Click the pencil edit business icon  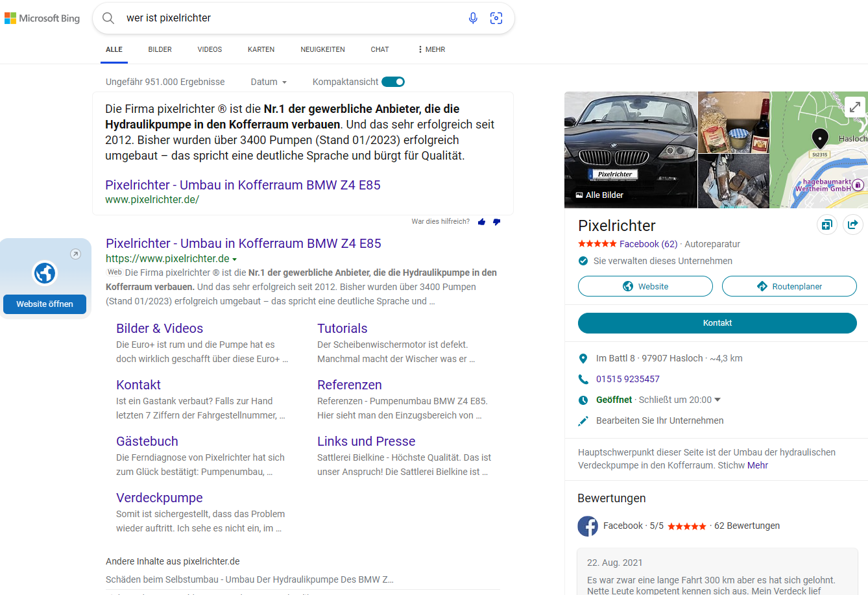(583, 421)
